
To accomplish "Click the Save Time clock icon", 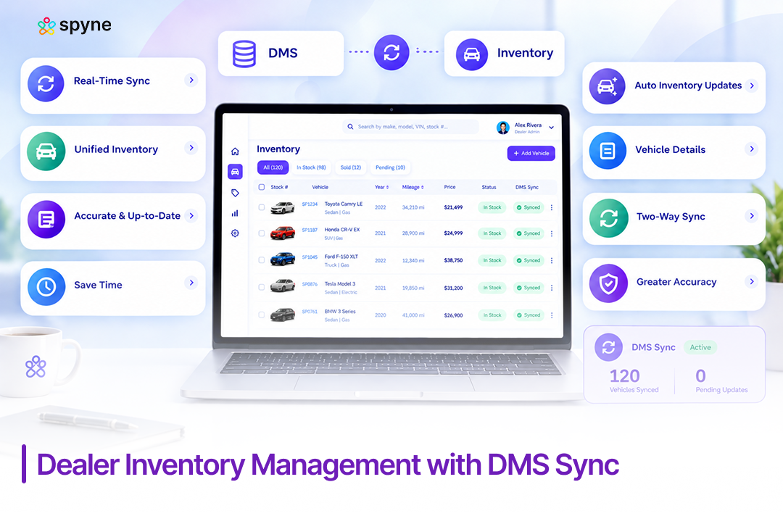I will point(46,286).
